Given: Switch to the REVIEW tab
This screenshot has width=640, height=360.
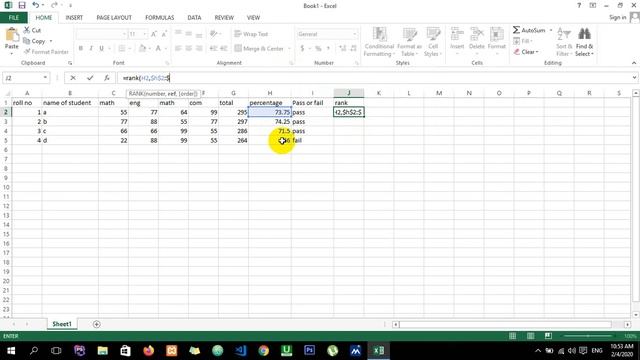Looking at the screenshot, I should pos(224,18).
